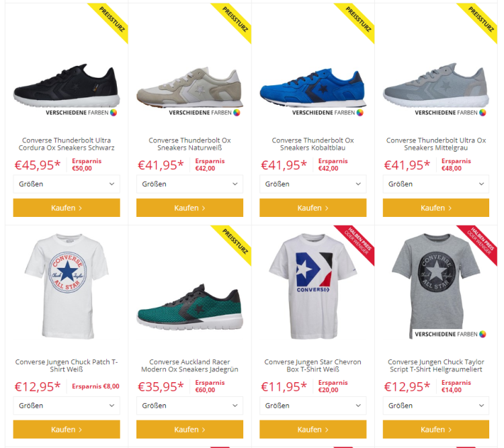This screenshot has height=448, width=504.
Task: Click Preissturz badge on Thunderbolt Ultra Cordura sneaker
Action: 112,20
